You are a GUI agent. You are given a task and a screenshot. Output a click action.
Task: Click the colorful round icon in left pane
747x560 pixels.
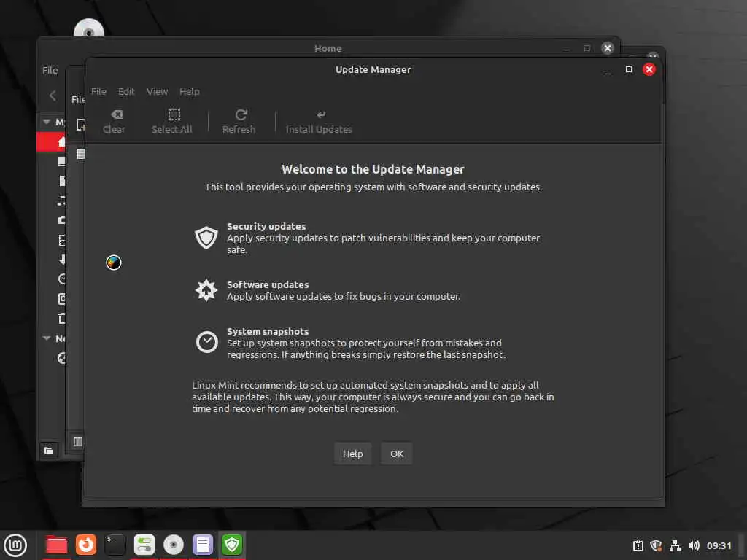[x=114, y=262]
